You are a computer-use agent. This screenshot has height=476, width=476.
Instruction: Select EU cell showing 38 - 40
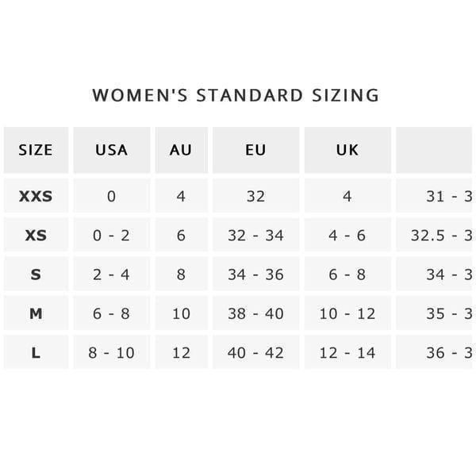(256, 313)
